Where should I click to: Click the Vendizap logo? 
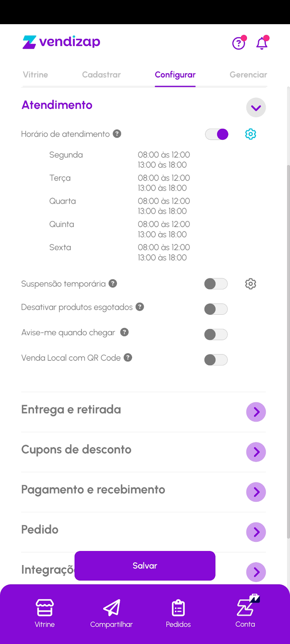point(62,42)
